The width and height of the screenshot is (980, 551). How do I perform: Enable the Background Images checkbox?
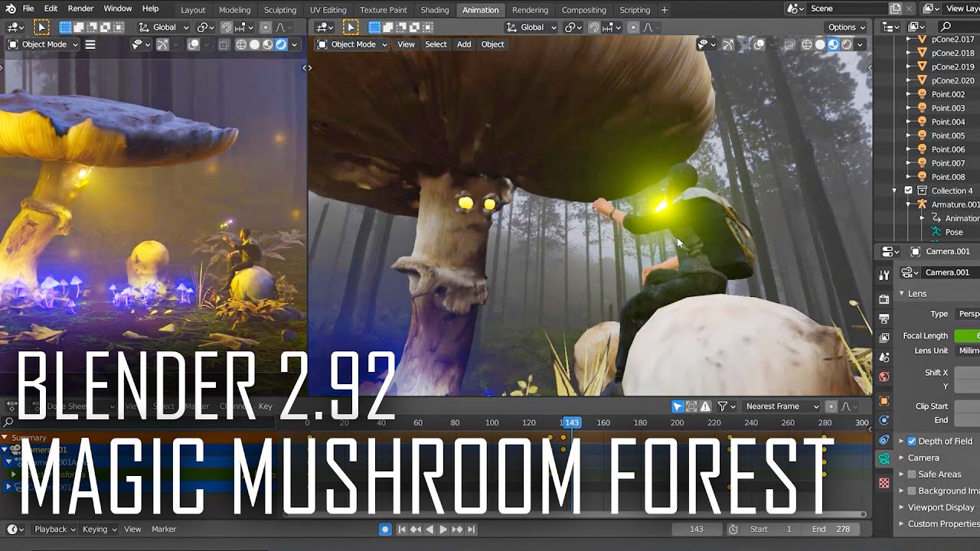[x=912, y=491]
